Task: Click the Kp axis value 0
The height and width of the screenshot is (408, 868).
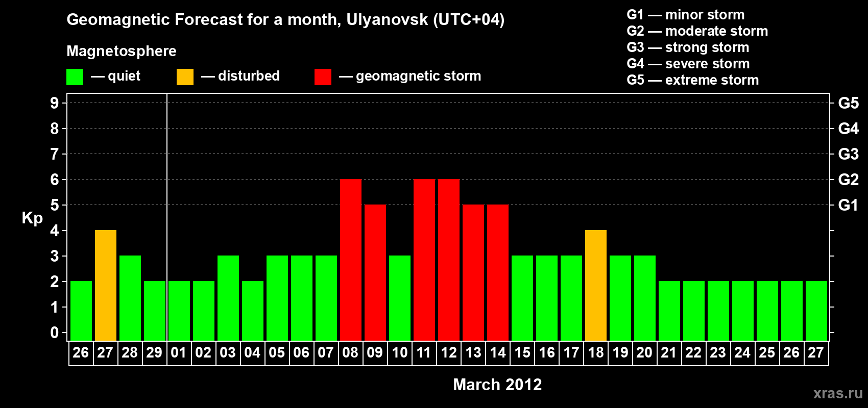Action: [x=55, y=333]
